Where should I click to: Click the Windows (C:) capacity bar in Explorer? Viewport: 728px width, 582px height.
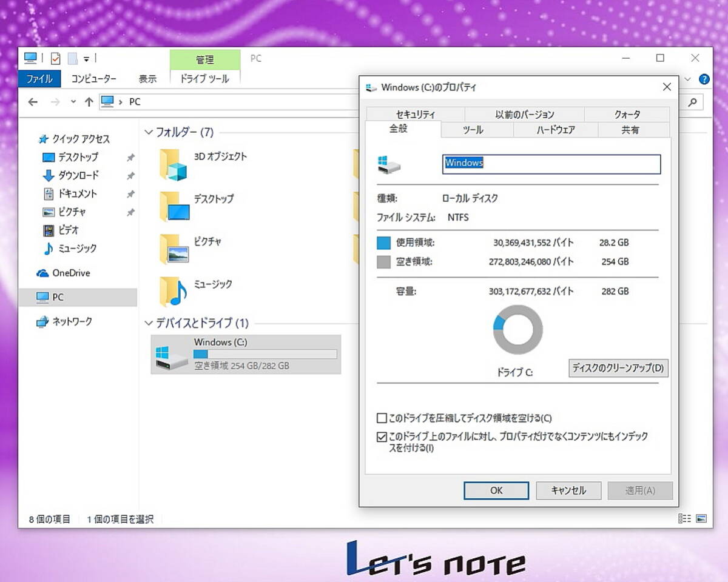pos(265,354)
